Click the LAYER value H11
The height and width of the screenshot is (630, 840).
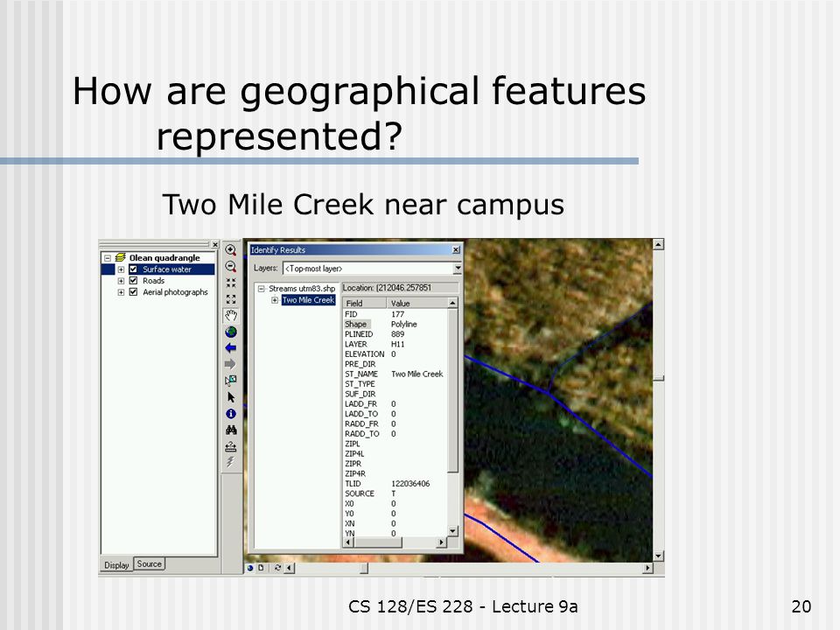coord(397,344)
